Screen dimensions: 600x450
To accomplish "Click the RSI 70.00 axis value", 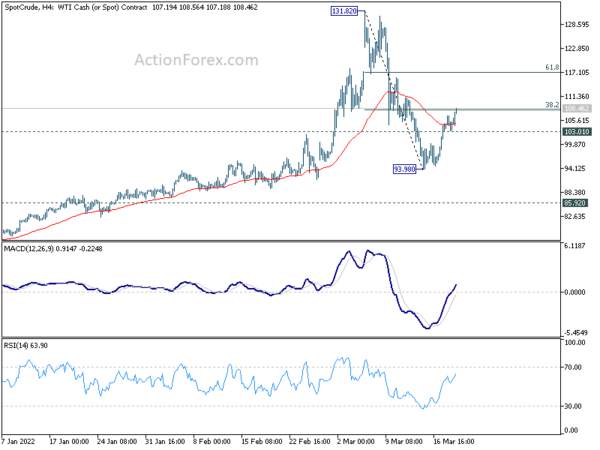I will pos(573,367).
